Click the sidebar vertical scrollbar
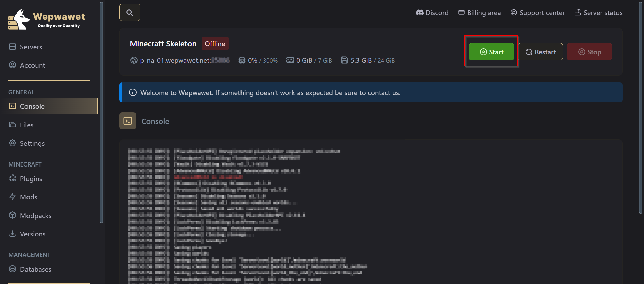The height and width of the screenshot is (284, 644). 101,112
